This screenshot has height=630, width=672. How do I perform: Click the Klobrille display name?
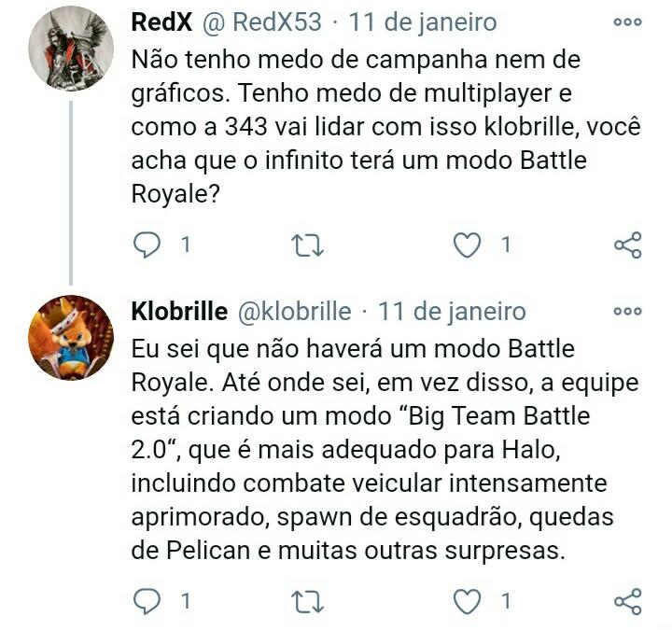click(179, 311)
